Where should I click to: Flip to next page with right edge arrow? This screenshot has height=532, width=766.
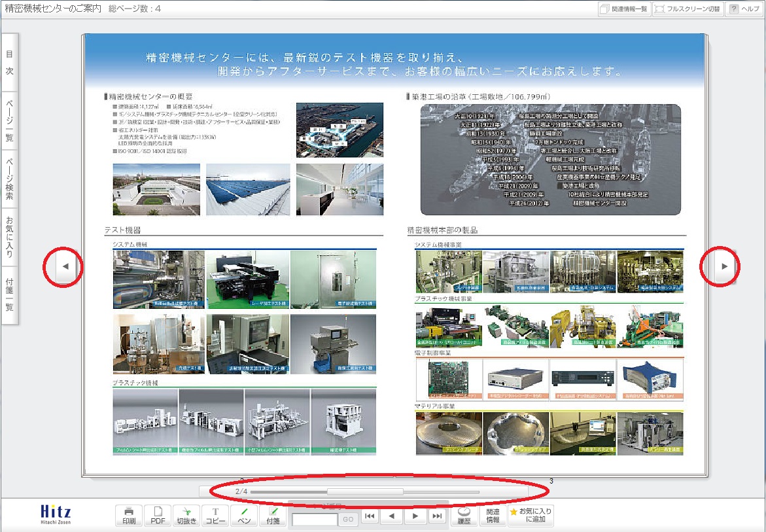(x=724, y=266)
